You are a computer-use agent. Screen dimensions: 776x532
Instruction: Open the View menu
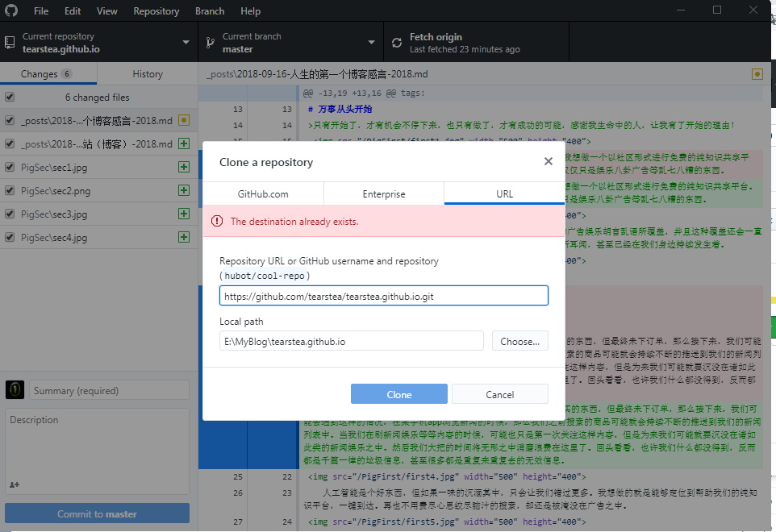coord(107,10)
